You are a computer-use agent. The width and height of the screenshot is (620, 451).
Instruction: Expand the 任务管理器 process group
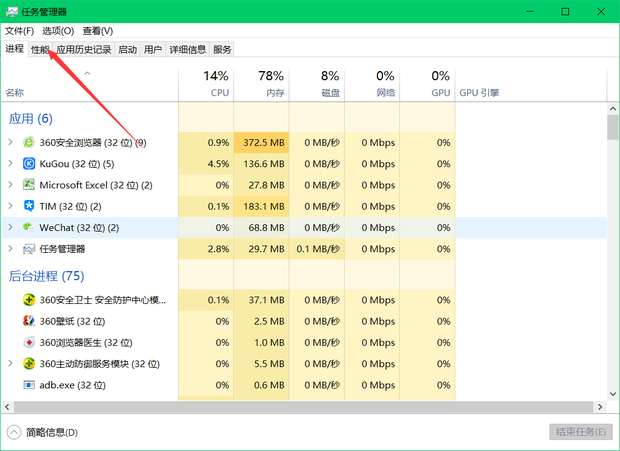(11, 248)
